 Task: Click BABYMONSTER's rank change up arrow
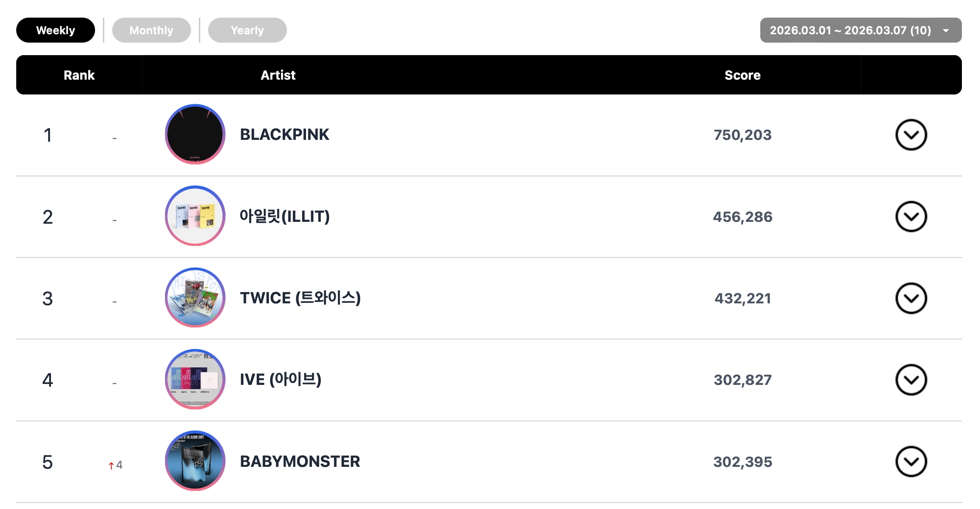click(111, 465)
